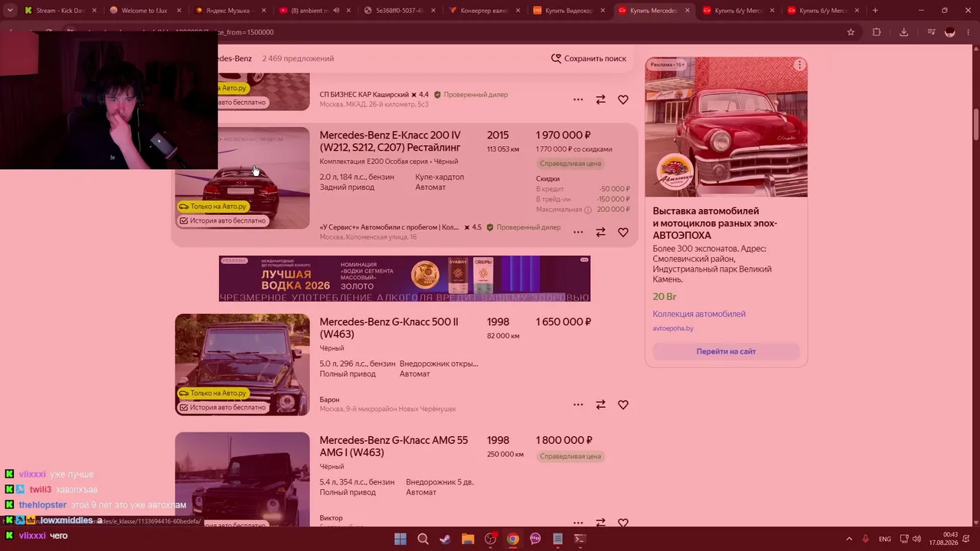Viewport: 980px width, 551px height.
Task: Open the browser profile avatar
Action: 950,32
